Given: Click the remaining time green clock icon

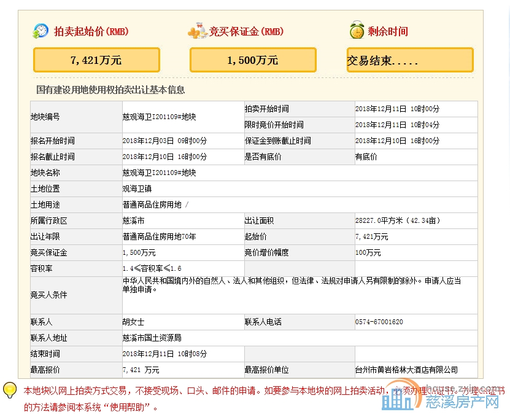Looking at the screenshot, I should click(x=357, y=31).
